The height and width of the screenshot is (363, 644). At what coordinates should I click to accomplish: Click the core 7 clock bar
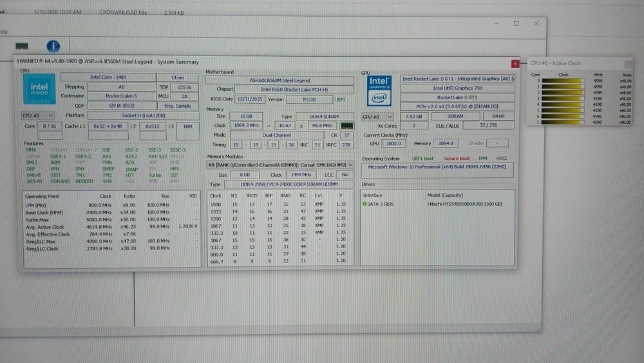563,122
